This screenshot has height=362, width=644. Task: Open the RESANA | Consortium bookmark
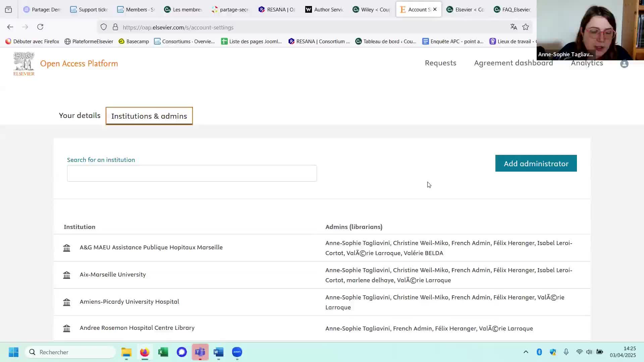319,42
